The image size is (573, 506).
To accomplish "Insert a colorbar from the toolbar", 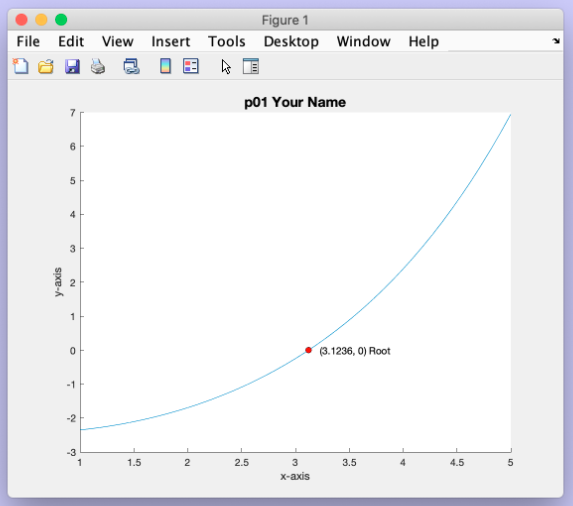I will click(166, 66).
